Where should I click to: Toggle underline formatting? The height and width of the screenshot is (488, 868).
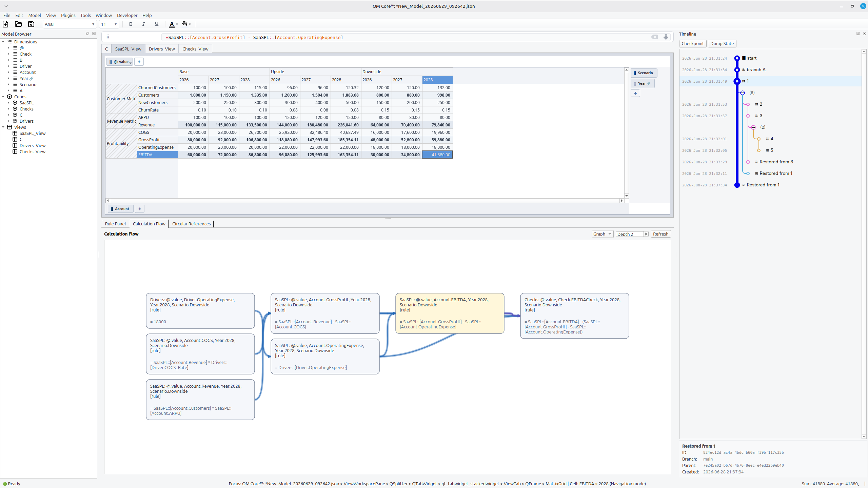tap(157, 24)
